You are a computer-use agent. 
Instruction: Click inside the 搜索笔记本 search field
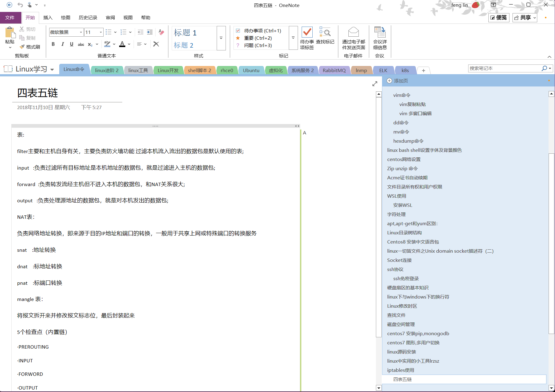[x=504, y=68]
